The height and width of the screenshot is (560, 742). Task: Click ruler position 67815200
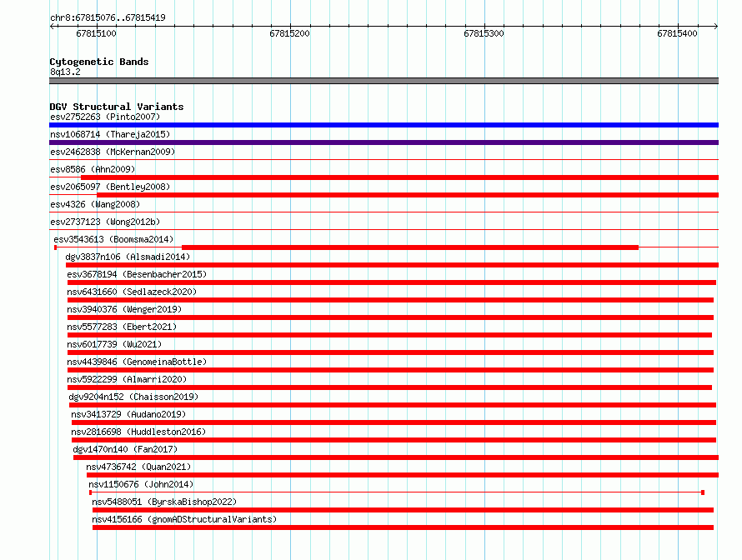pos(289,33)
